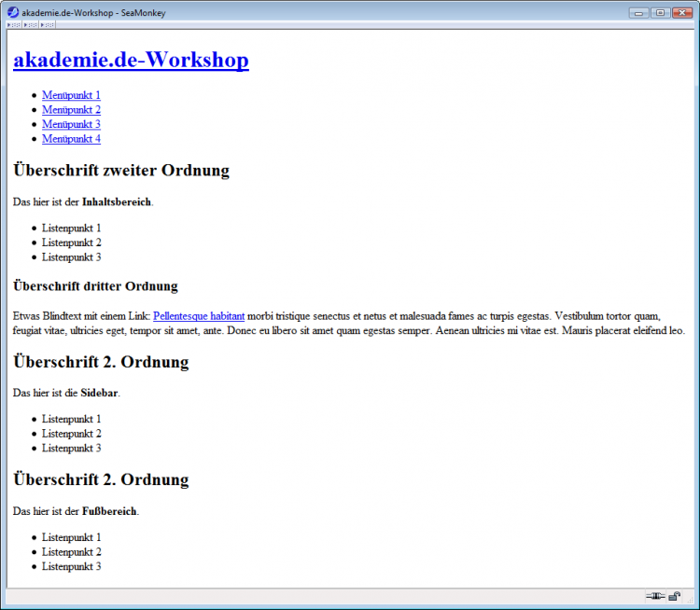Toggle the online/offline connection icon

(x=654, y=596)
